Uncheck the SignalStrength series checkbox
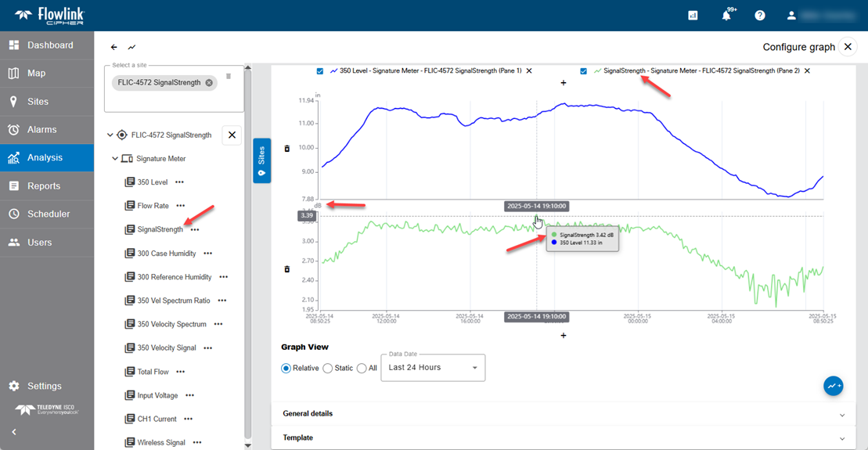 click(x=583, y=71)
